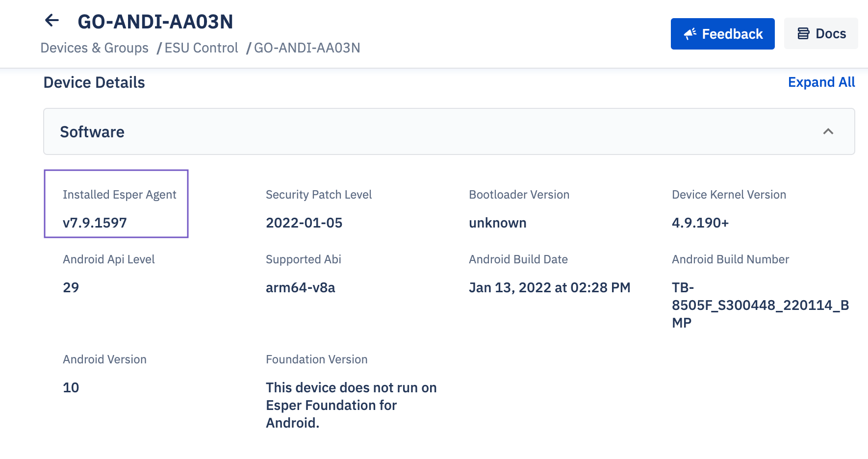The image size is (868, 459).
Task: Select the Esper Agent version v7.9.1597
Action: coord(95,223)
